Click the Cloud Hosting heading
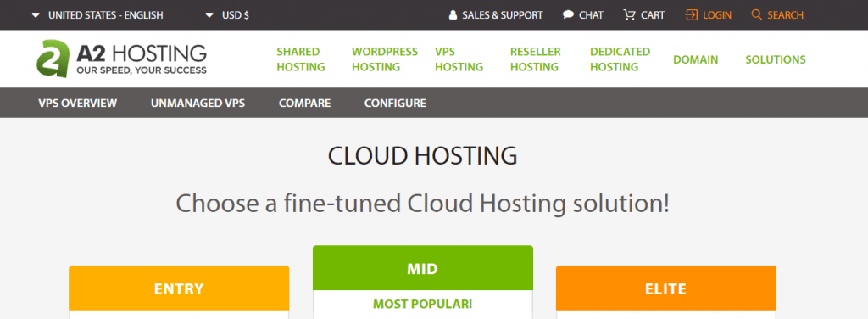The image size is (868, 319). pos(422,156)
